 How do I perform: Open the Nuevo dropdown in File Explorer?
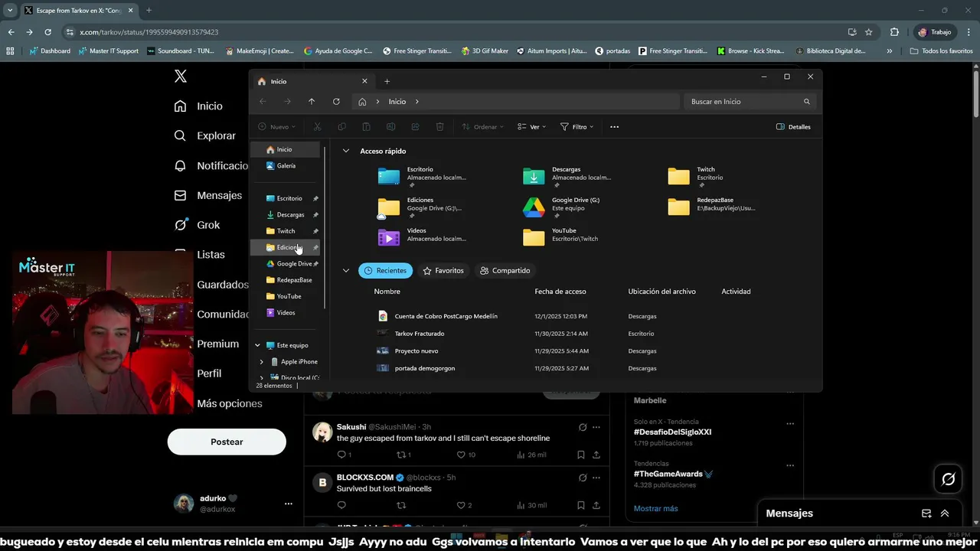click(277, 127)
